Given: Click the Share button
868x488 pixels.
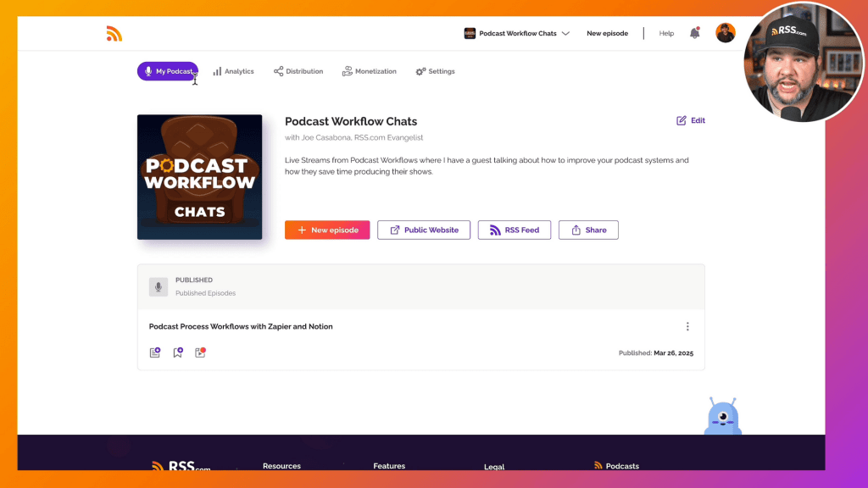Looking at the screenshot, I should coord(588,230).
